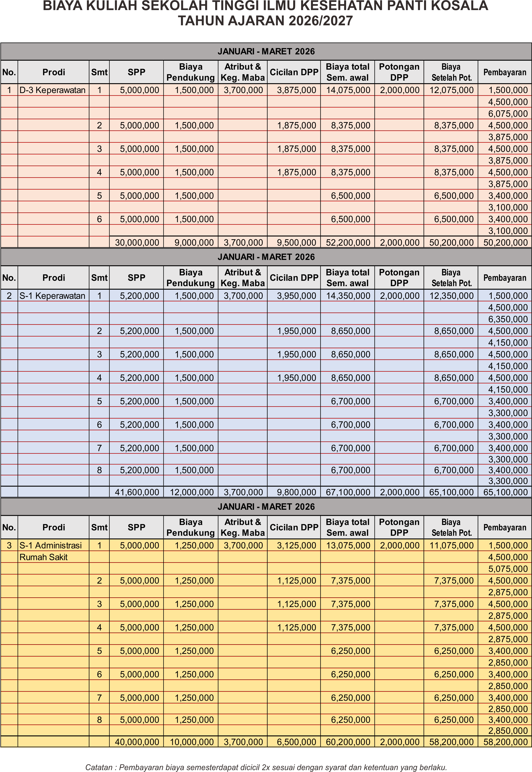Image resolution: width=532 pixels, height=772 pixels.
Task: Click the 'S-1 Keperawatan' program cell
Action: tap(52, 296)
